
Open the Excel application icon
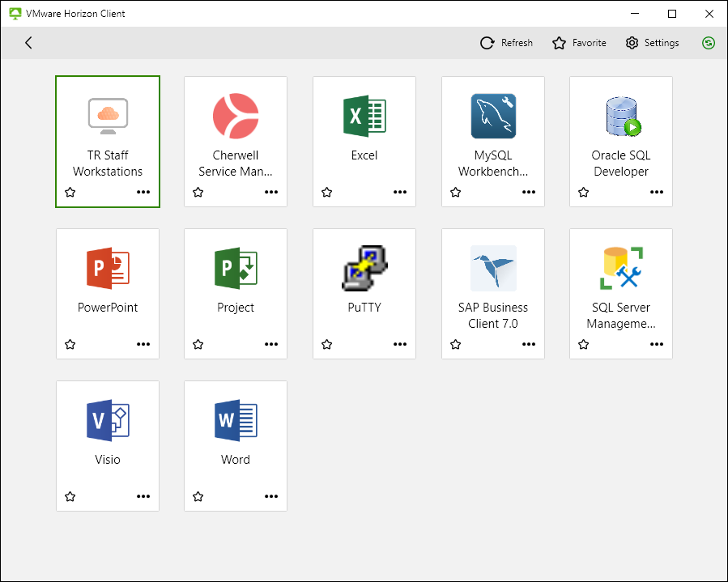364,116
